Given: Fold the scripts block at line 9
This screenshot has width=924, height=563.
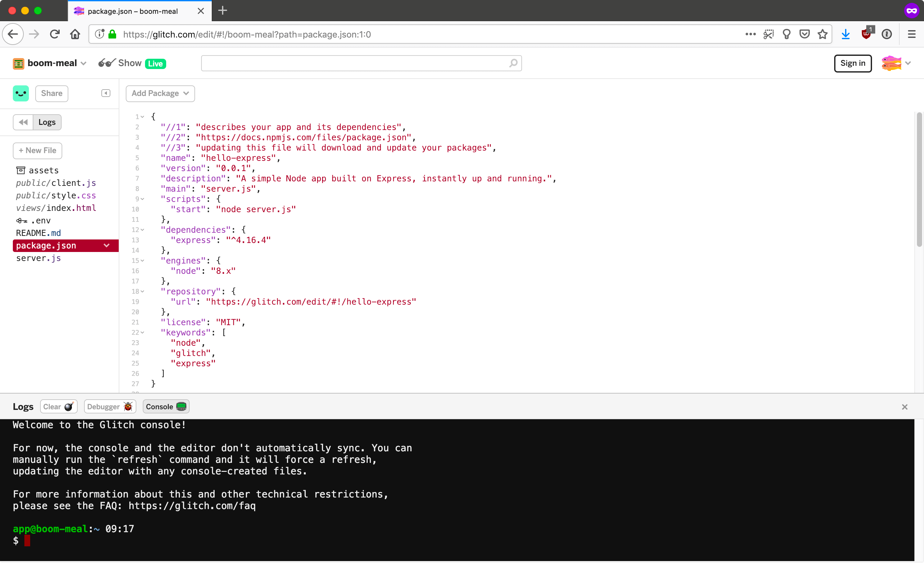Looking at the screenshot, I should 142,199.
